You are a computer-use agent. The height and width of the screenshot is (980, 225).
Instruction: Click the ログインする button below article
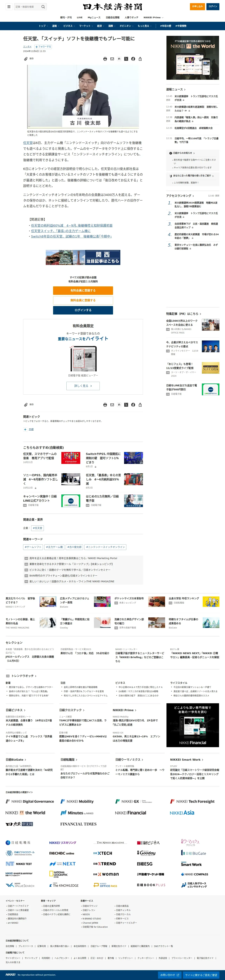83,310
